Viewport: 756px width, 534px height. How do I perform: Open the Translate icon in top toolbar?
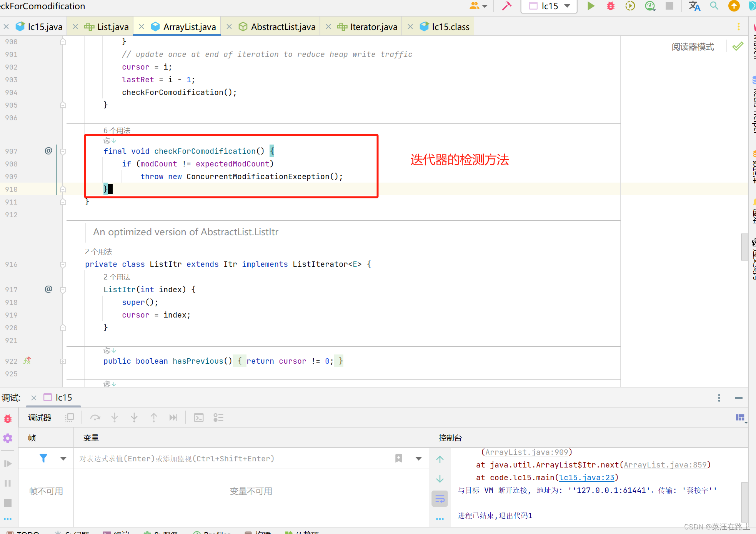coord(694,6)
